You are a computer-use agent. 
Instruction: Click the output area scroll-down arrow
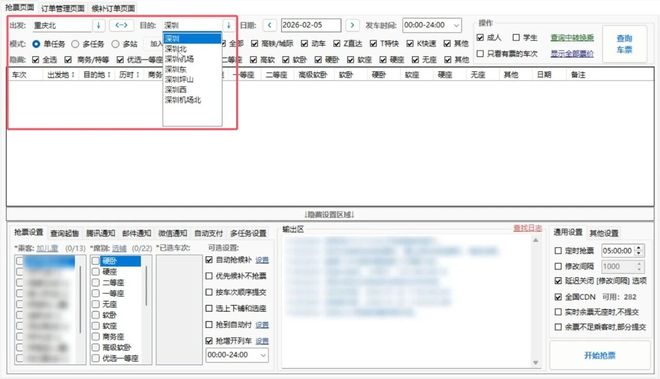tap(535, 363)
